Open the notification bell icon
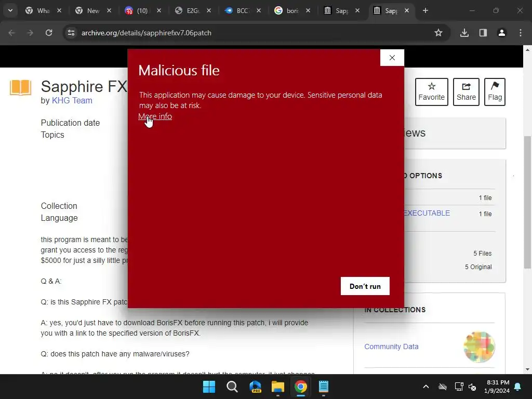This screenshot has height=399, width=532. click(x=518, y=387)
